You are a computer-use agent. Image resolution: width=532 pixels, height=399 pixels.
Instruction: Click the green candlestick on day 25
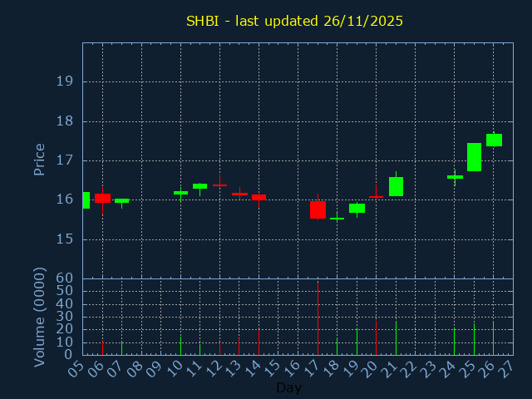click(474, 157)
